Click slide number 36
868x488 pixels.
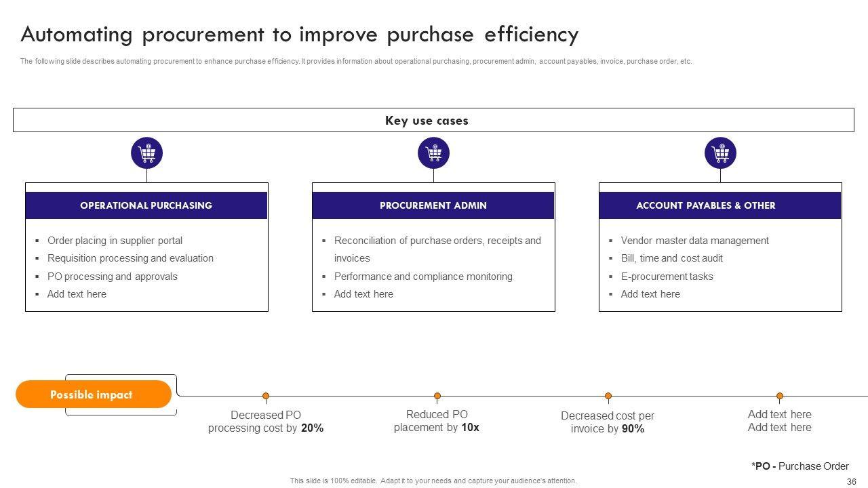click(x=852, y=481)
